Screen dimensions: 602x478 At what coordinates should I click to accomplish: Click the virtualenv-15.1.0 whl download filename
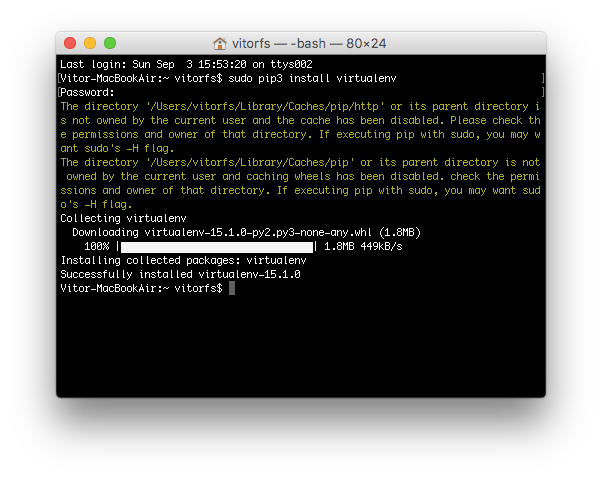(x=258, y=233)
